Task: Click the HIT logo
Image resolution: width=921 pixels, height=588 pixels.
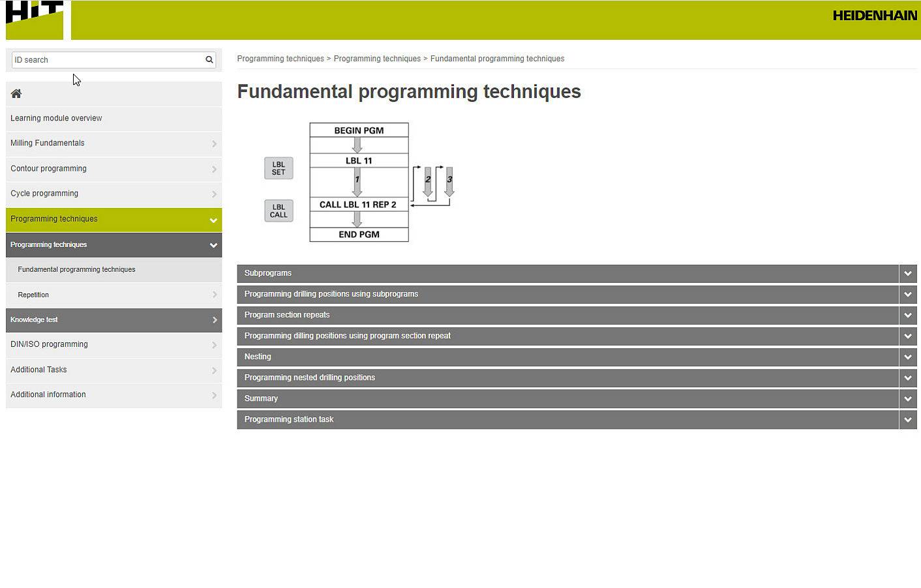Action: point(35,20)
